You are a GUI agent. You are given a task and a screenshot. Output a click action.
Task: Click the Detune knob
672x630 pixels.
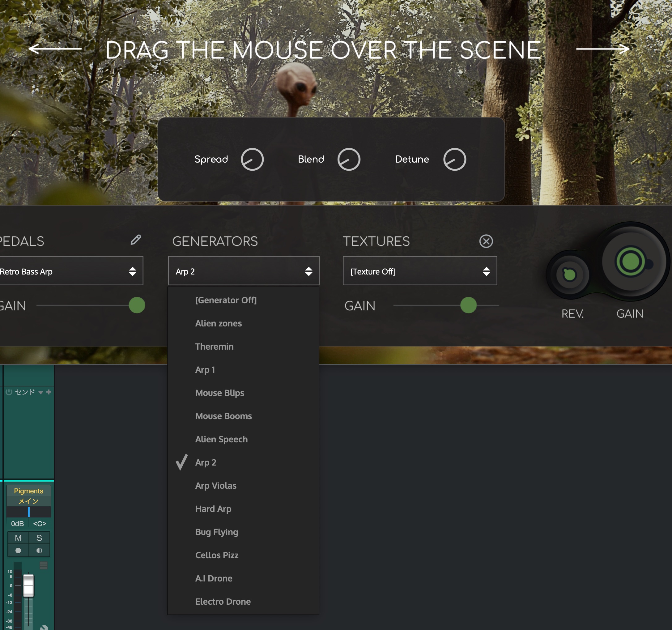(454, 160)
